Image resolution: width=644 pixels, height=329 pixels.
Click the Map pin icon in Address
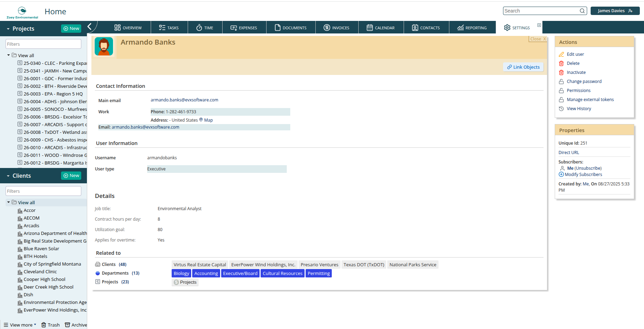pyautogui.click(x=201, y=120)
